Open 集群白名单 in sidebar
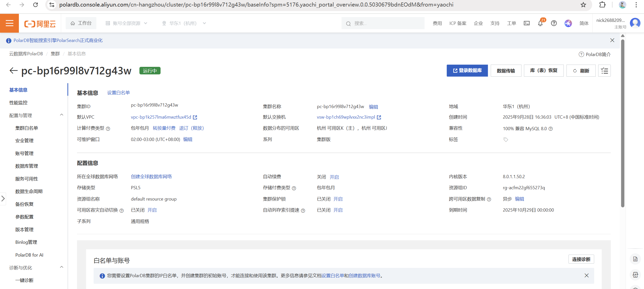 click(27, 128)
